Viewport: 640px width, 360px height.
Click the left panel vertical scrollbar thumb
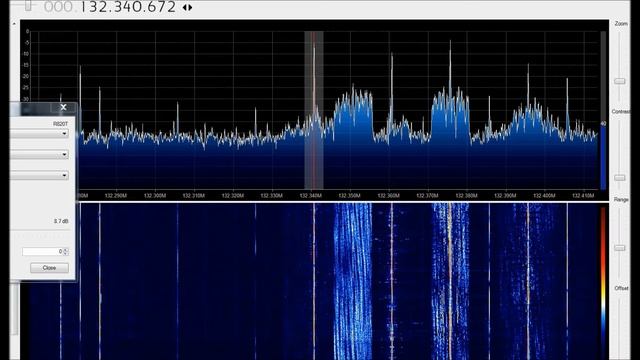click(14, 308)
